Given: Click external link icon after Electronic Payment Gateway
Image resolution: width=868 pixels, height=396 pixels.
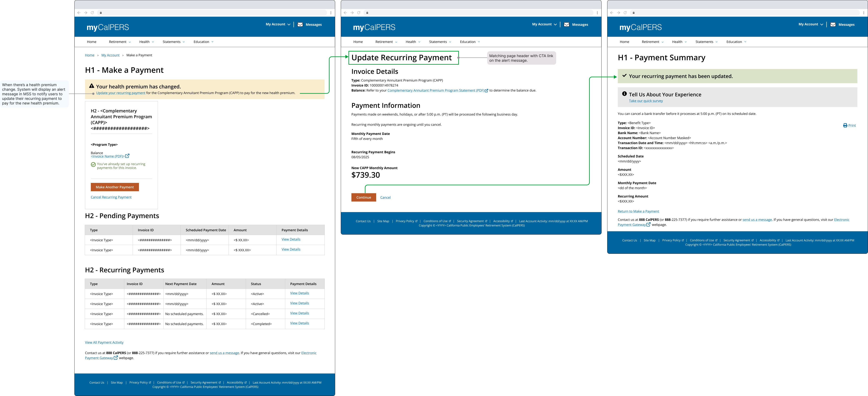Looking at the screenshot, I should pos(116,358).
